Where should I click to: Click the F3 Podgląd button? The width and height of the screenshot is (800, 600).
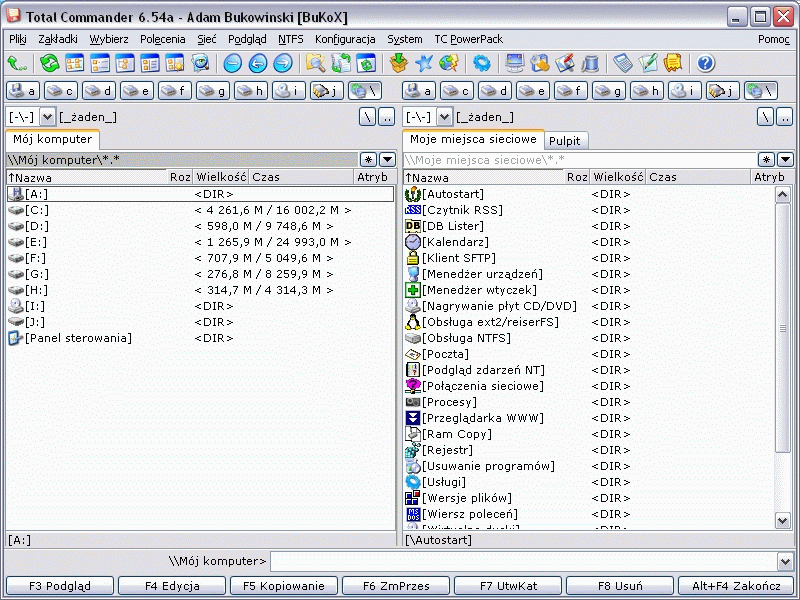tap(60, 586)
